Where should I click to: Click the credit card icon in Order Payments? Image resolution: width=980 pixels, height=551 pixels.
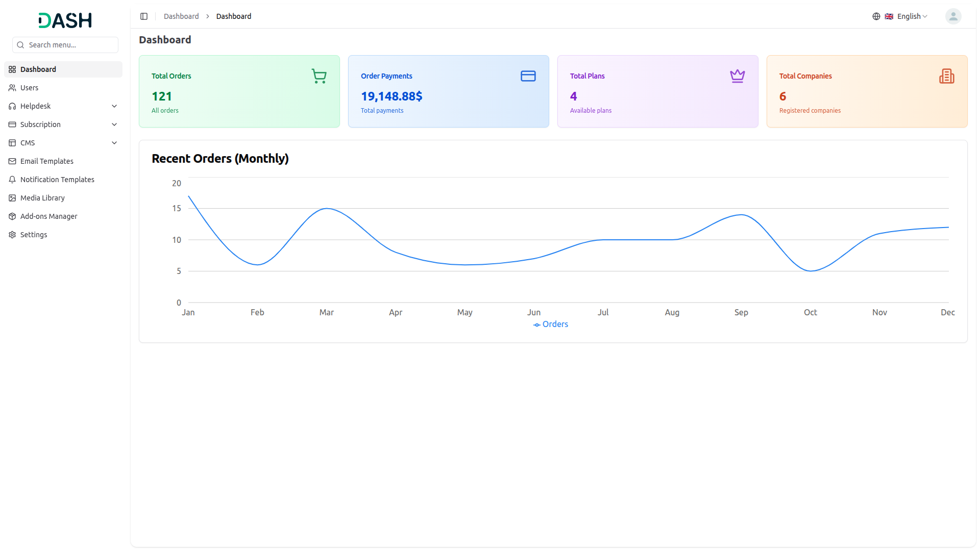point(528,76)
